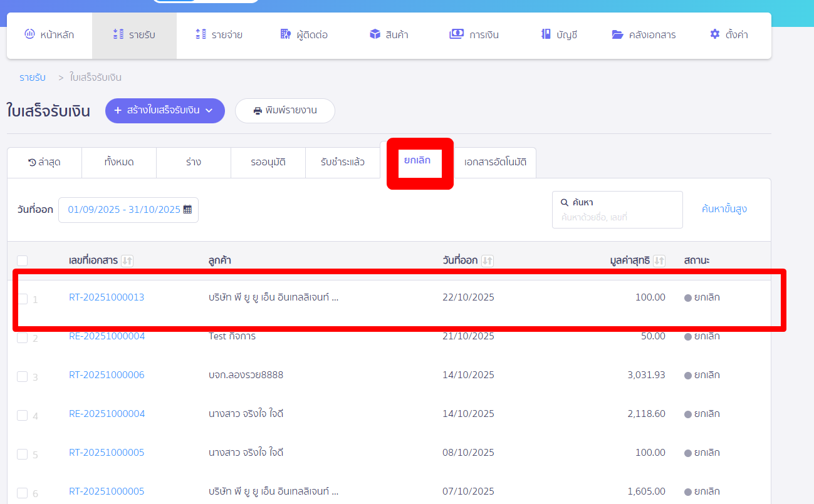The height and width of the screenshot is (504, 814).
Task: Expand สร้างใบเสร็จรับเงิน dropdown button
Action: click(165, 111)
